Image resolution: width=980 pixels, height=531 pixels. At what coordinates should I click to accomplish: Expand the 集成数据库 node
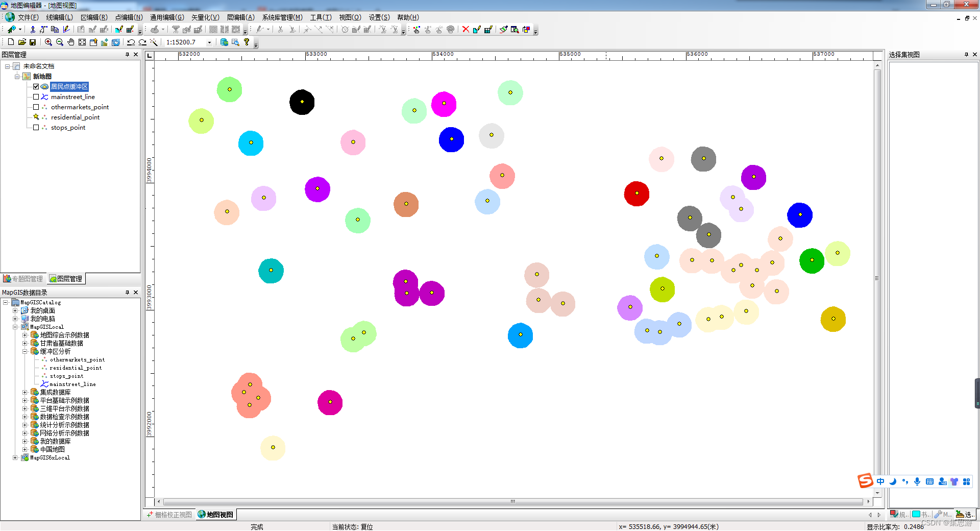pyautogui.click(x=24, y=392)
